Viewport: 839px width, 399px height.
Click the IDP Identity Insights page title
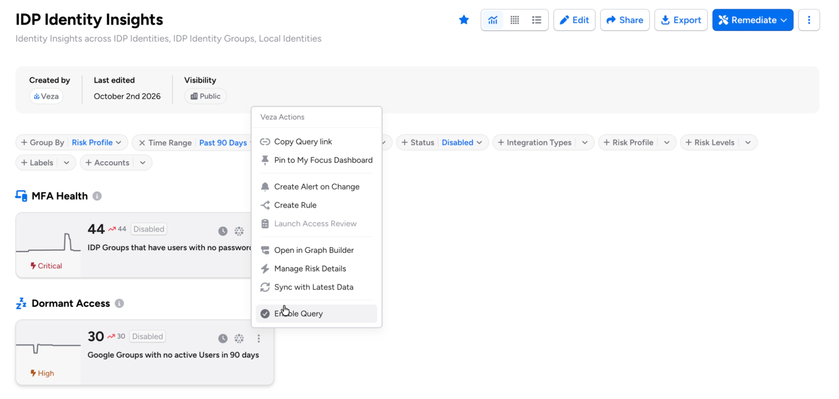coord(89,20)
